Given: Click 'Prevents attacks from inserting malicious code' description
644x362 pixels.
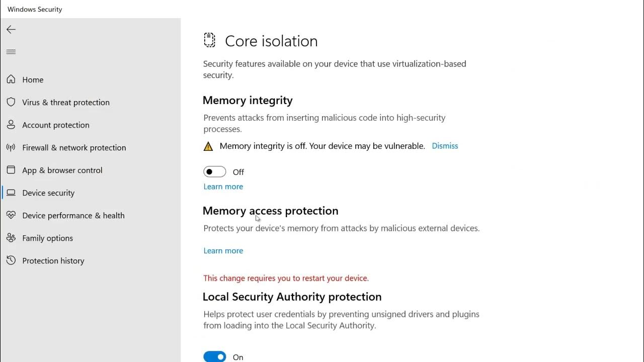Looking at the screenshot, I should tap(325, 123).
